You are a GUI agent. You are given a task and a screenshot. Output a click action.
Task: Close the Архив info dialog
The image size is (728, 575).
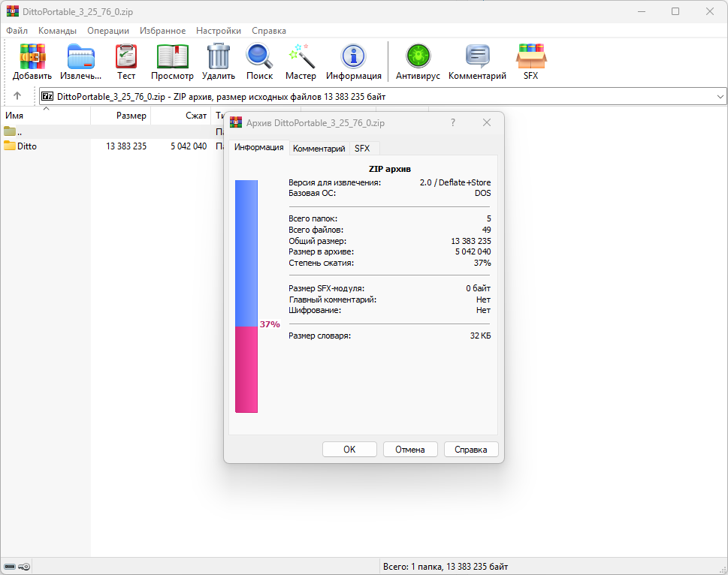tap(487, 122)
